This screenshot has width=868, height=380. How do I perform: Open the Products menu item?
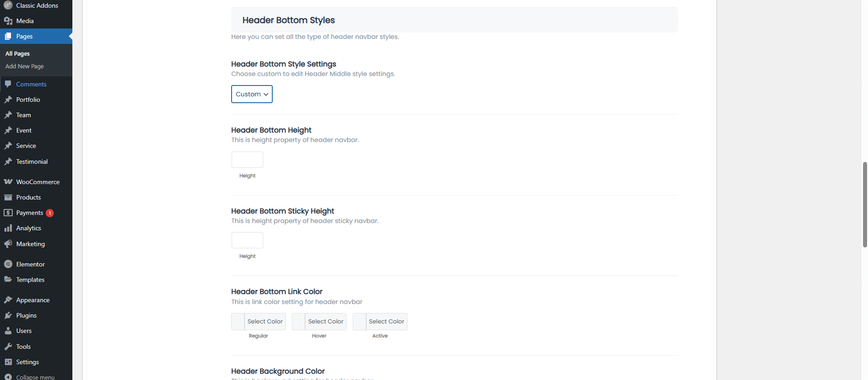28,197
